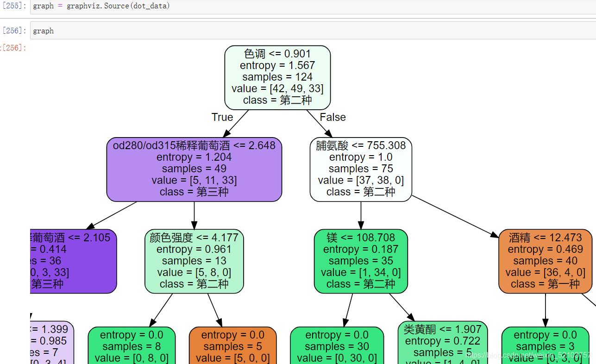Viewport: 596px width, 364px height.
Task: Click 'entropy = 1.567' text
Action: pos(277,65)
